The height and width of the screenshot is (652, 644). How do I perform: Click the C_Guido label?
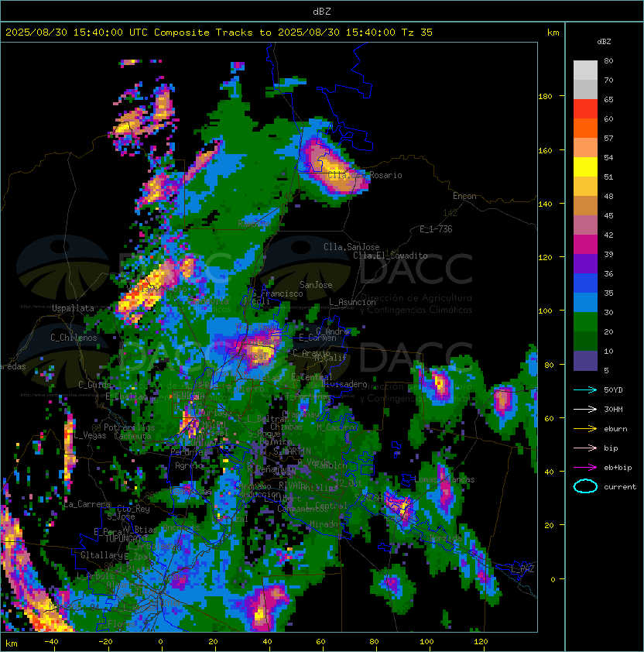click(94, 385)
